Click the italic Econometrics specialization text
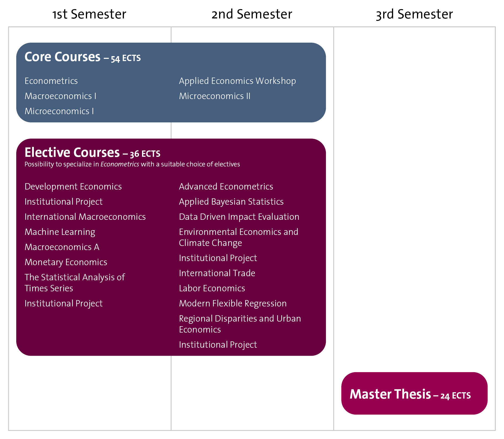Screen dimensions: 504x439 click(120, 164)
